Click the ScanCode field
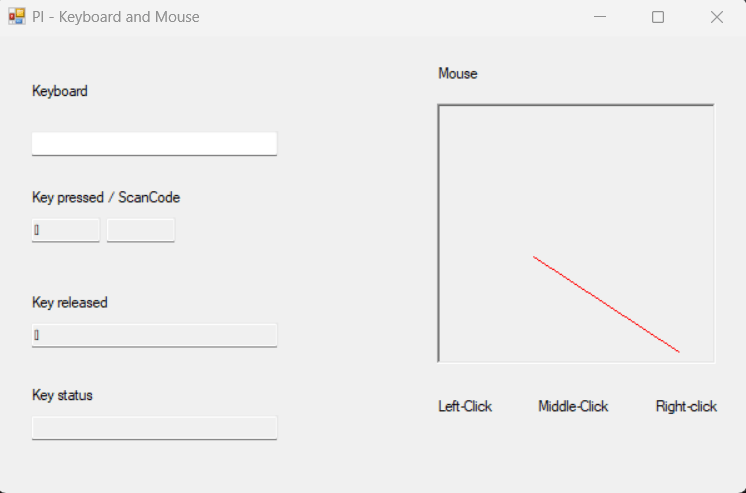This screenshot has height=493, width=746. click(x=141, y=230)
